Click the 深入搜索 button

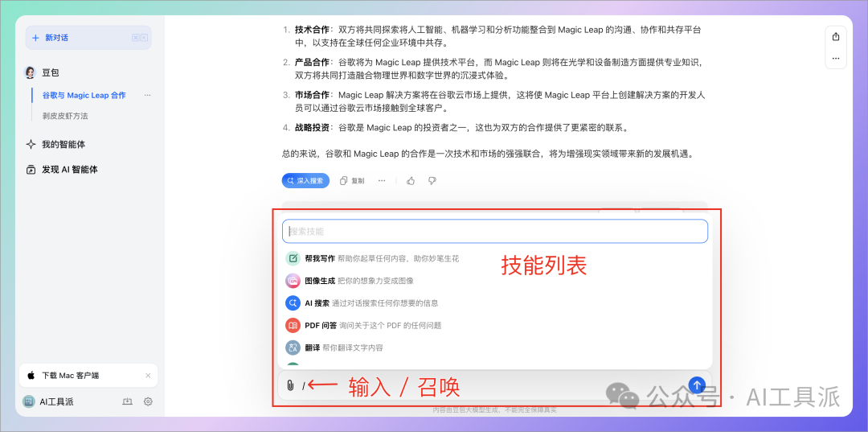305,180
